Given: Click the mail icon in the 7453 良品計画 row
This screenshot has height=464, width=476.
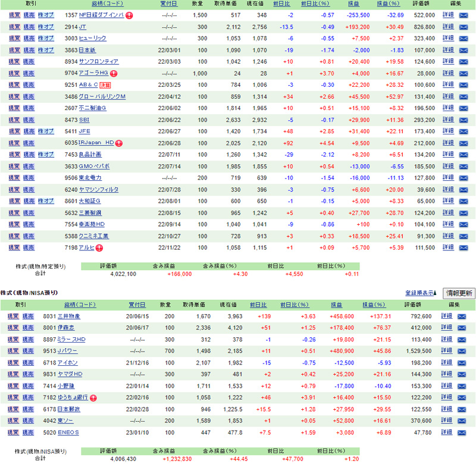Looking at the screenshot, I should [x=464, y=155].
